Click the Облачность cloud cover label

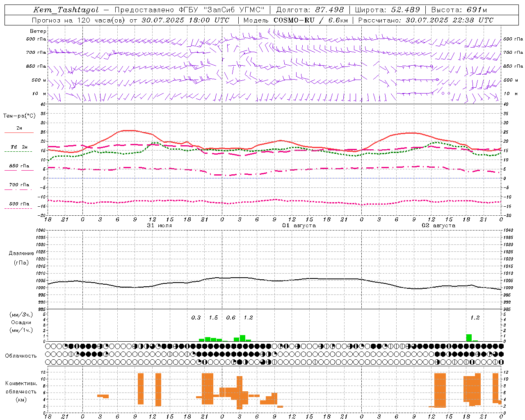tap(21, 356)
